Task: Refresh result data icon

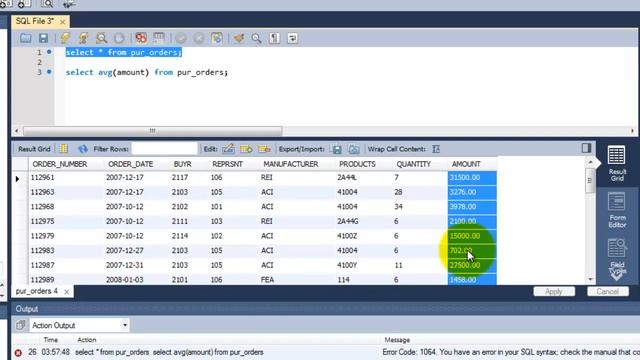Action: [83, 149]
